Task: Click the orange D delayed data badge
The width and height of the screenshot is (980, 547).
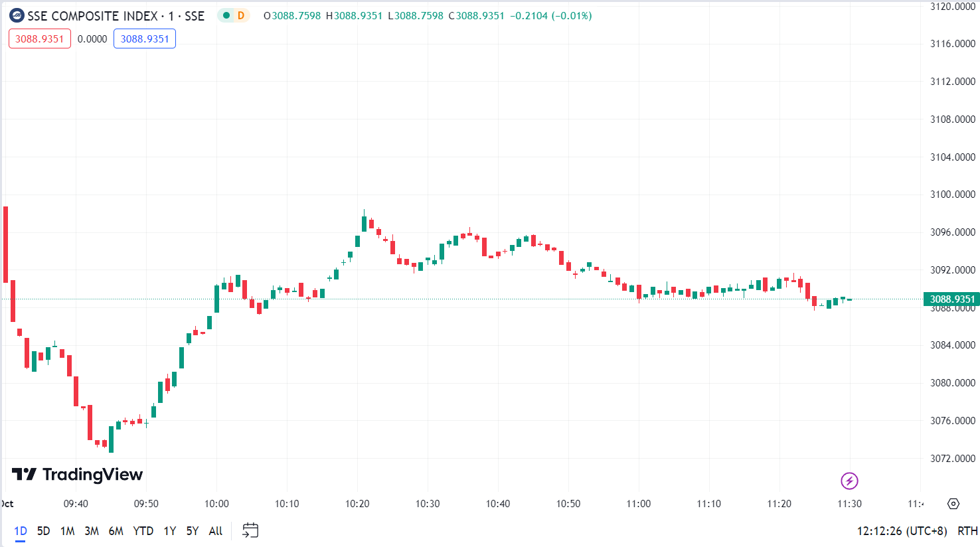Action: click(241, 15)
